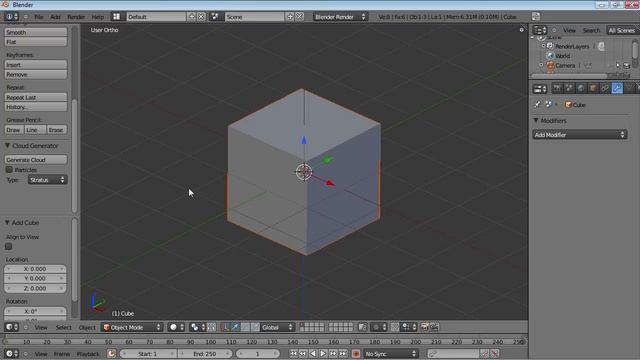Play animation forward
The width and height of the screenshot is (640, 360).
[x=323, y=354]
